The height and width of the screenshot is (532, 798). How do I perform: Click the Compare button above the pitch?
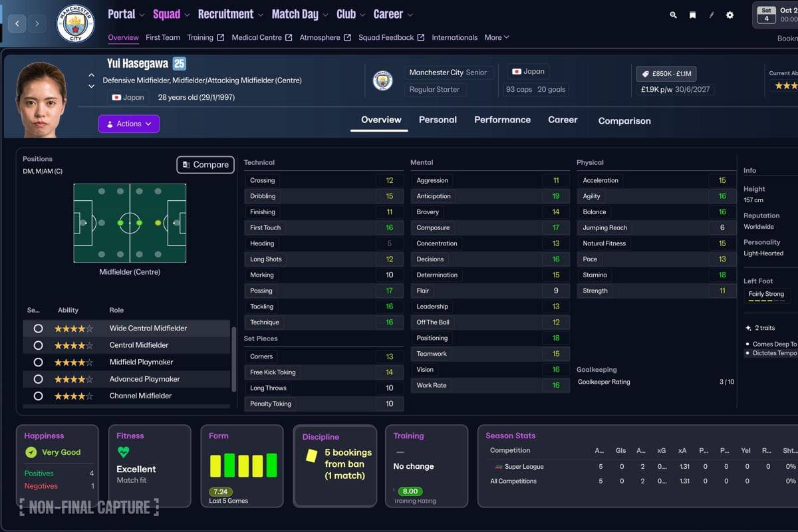[x=205, y=164]
